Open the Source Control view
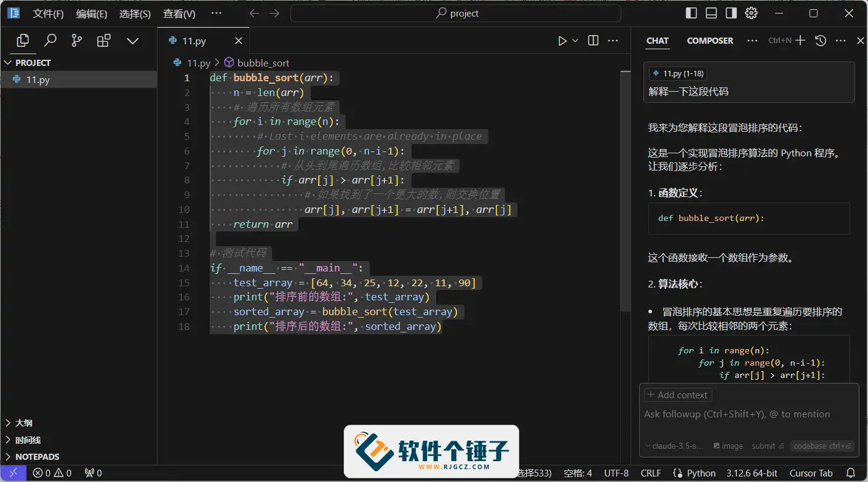 coord(77,41)
